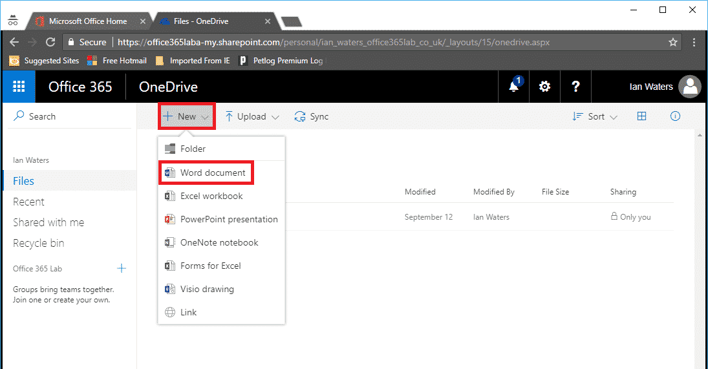Viewport: 708px width, 369px height.
Task: Click the incognito icon in title bar
Action: pyautogui.click(x=13, y=21)
